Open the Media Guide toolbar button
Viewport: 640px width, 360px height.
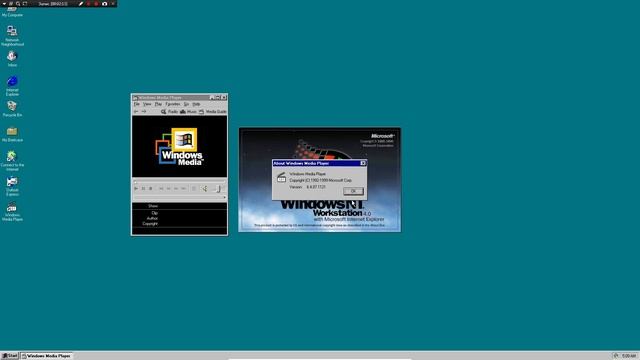(213, 111)
